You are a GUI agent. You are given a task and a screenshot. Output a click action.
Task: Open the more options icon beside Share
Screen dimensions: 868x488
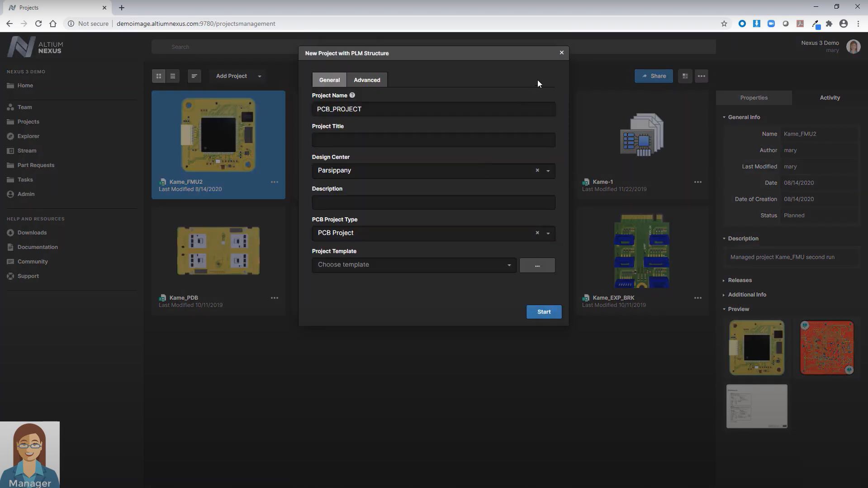(x=701, y=76)
